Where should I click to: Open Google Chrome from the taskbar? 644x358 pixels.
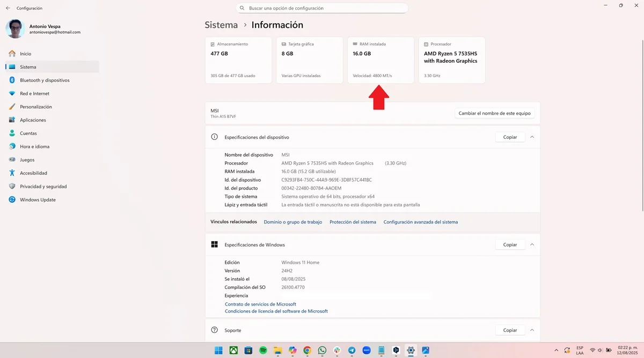307,350
